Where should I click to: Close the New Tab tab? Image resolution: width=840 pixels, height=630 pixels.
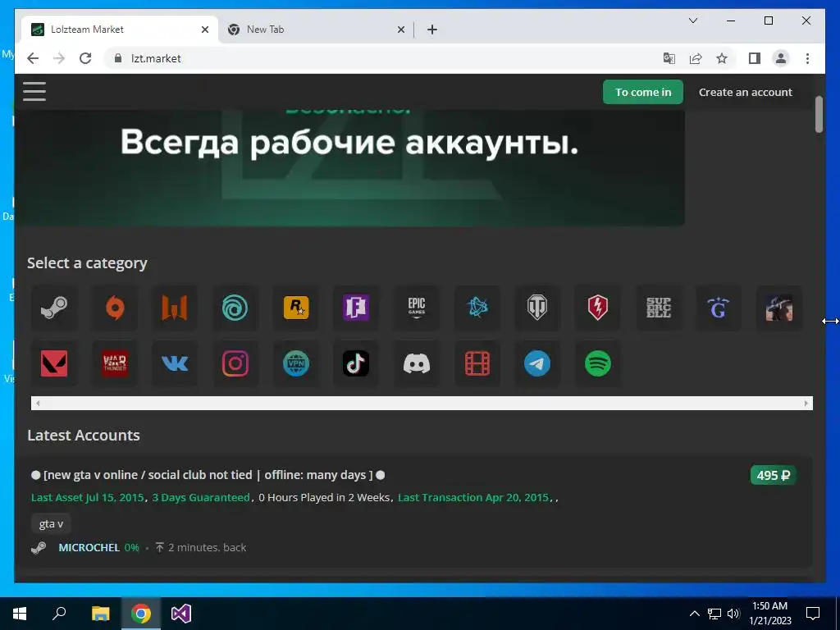[400, 30]
